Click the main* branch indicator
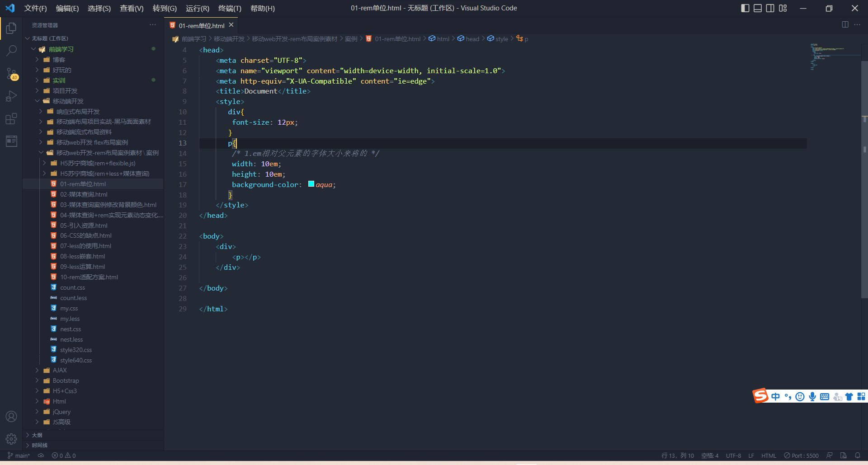868x465 pixels. tap(18, 456)
